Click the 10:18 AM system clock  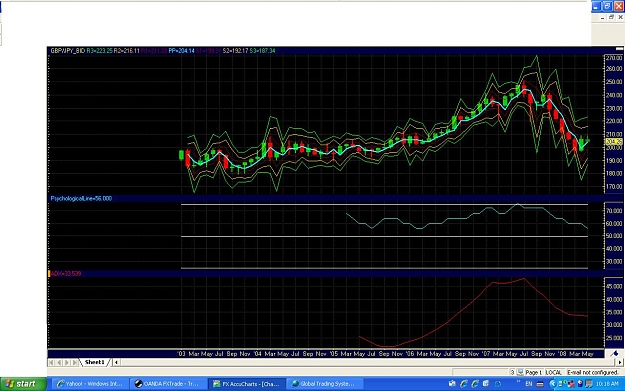pos(607,384)
